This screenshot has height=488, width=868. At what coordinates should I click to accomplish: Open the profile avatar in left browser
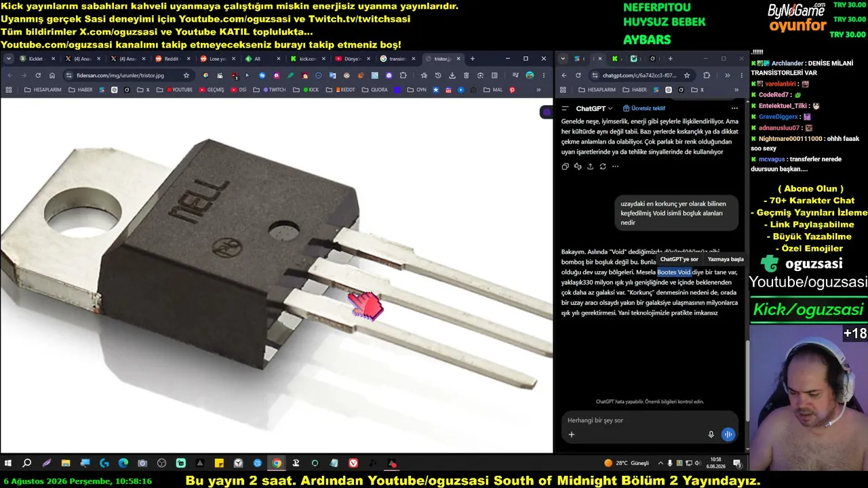pyautogui.click(x=530, y=75)
